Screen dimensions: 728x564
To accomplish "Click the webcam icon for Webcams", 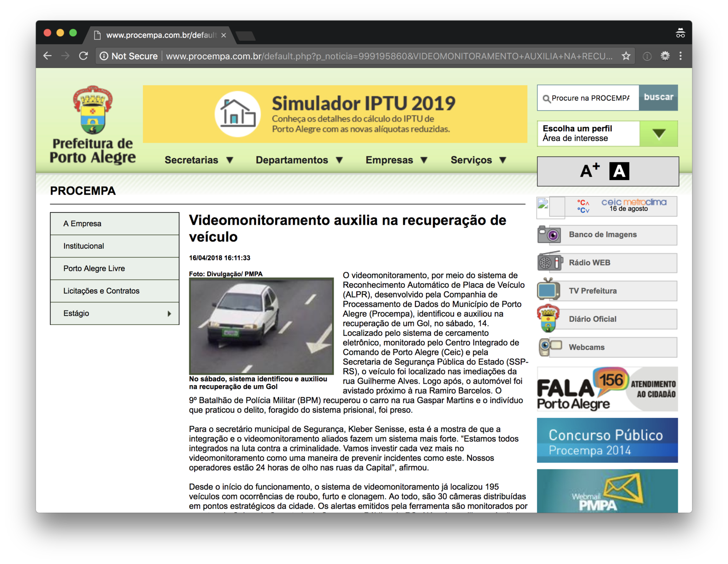I will [550, 347].
